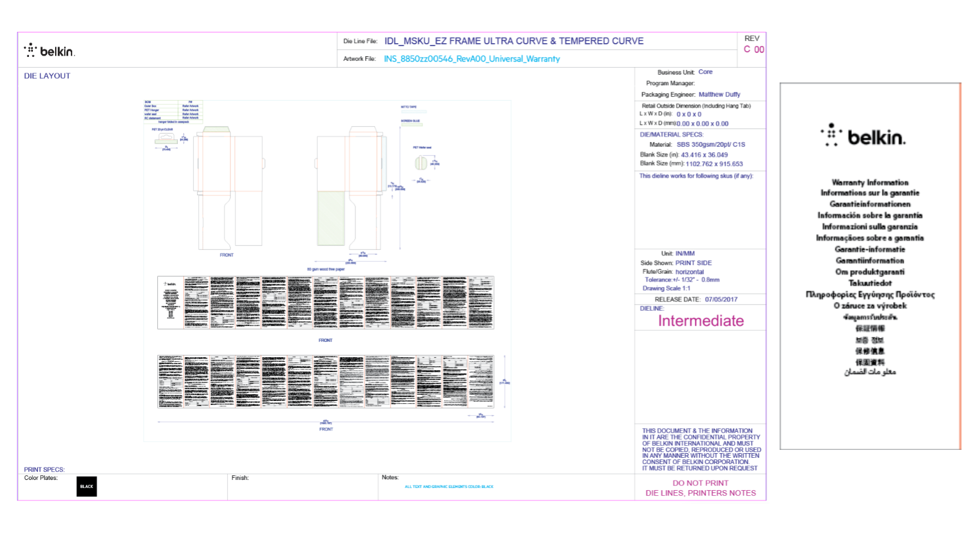Viewport: 980px width, 543px height.
Task: Click the German line Garantieinformationen
Action: 870,204
